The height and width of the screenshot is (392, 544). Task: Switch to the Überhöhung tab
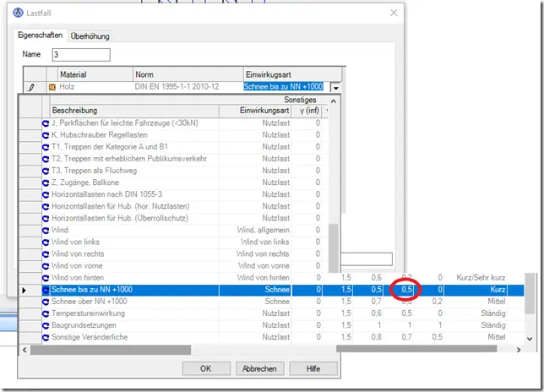pos(90,35)
